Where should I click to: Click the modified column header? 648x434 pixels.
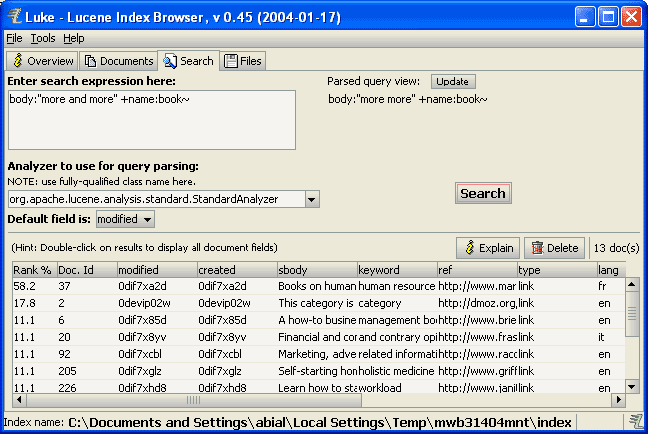157,270
